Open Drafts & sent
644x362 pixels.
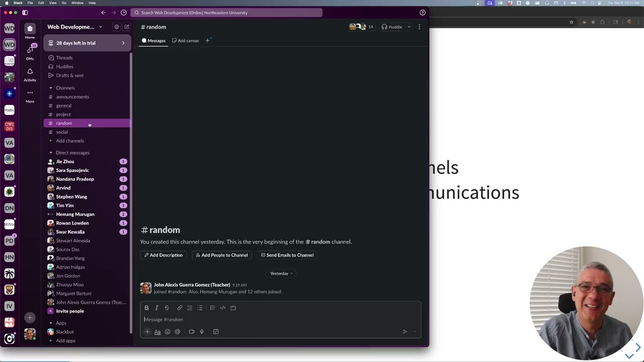(x=87, y=75)
